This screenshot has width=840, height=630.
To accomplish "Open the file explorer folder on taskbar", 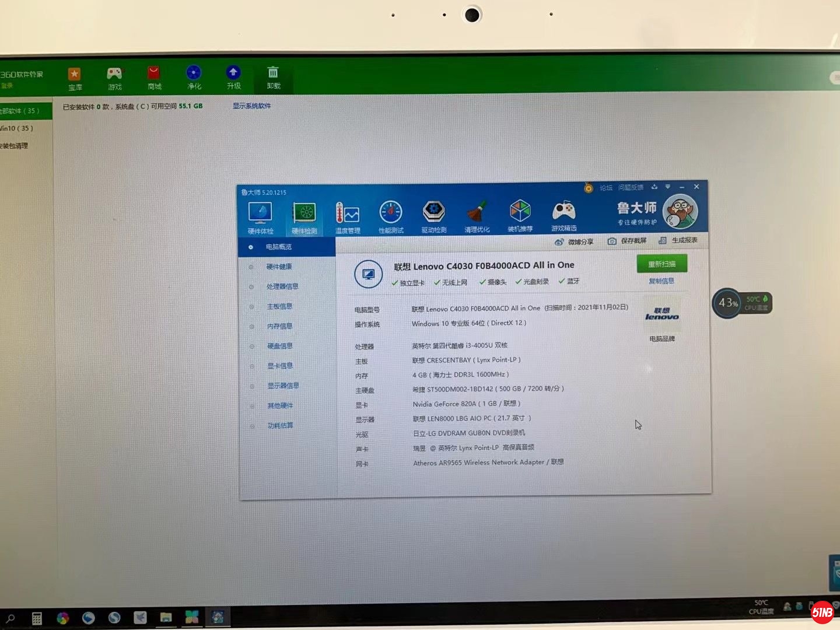I will [166, 617].
